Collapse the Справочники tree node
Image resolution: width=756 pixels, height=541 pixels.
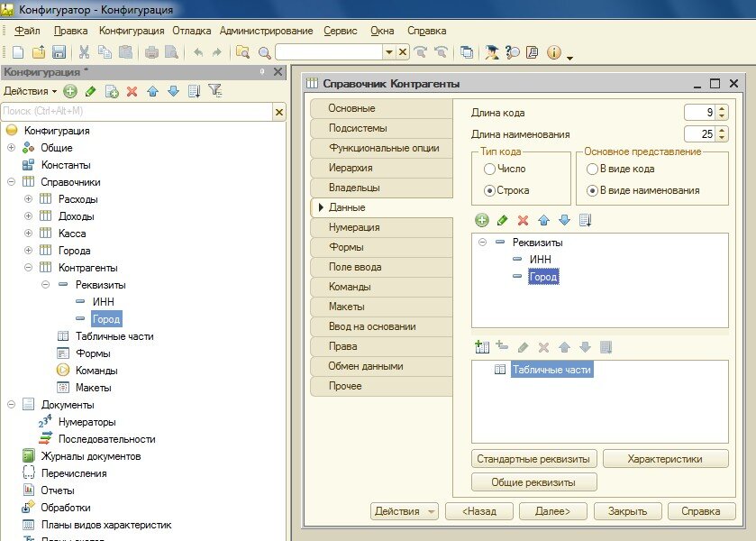[x=11, y=181]
